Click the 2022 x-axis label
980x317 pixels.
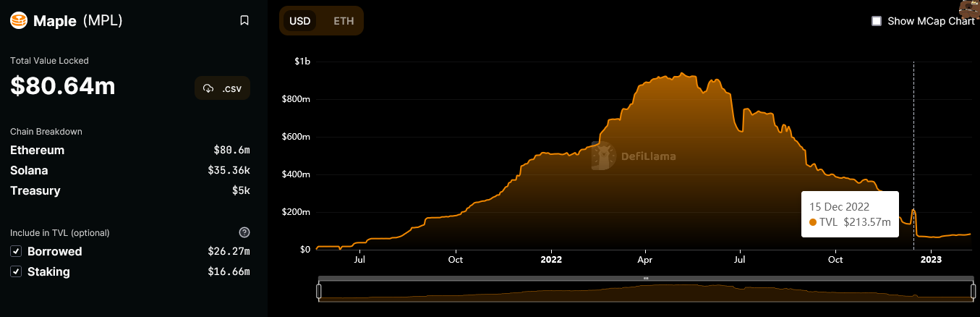(551, 259)
